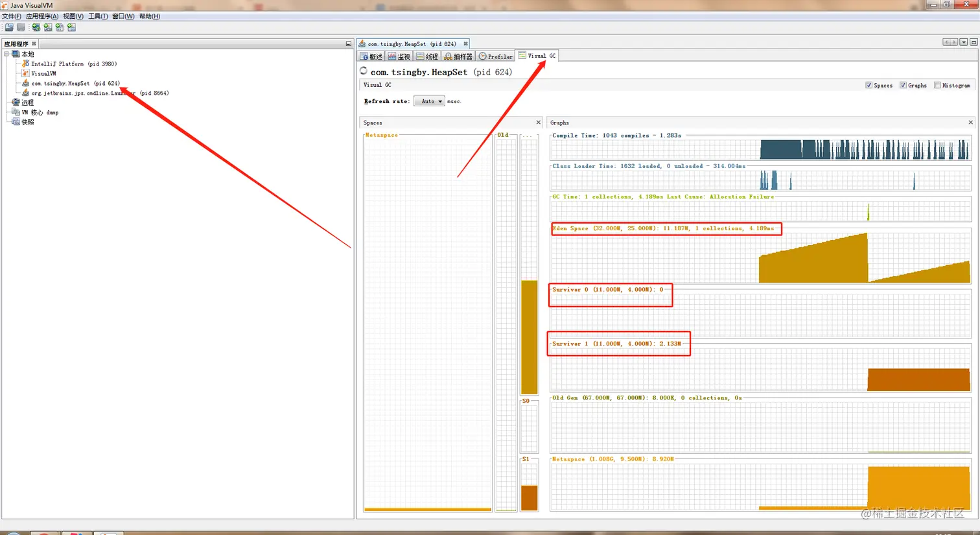Open the 工具(T) menu
This screenshot has height=535, width=980.
pos(98,16)
